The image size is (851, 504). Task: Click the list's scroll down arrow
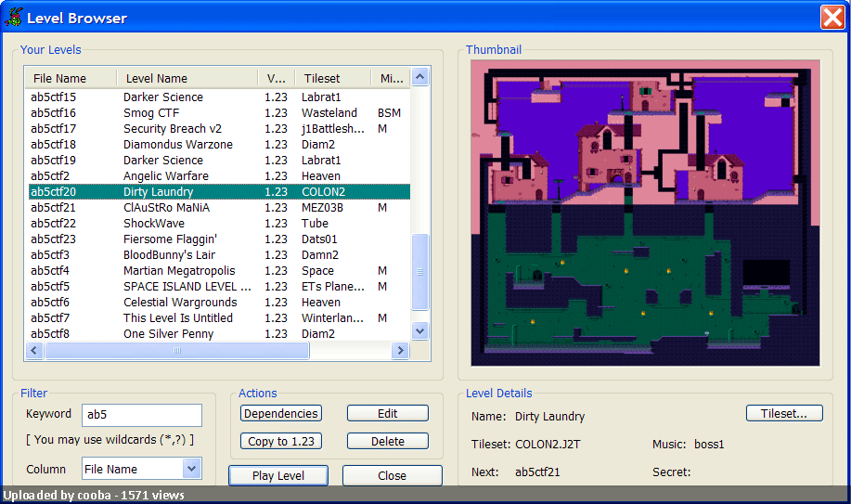coord(419,330)
